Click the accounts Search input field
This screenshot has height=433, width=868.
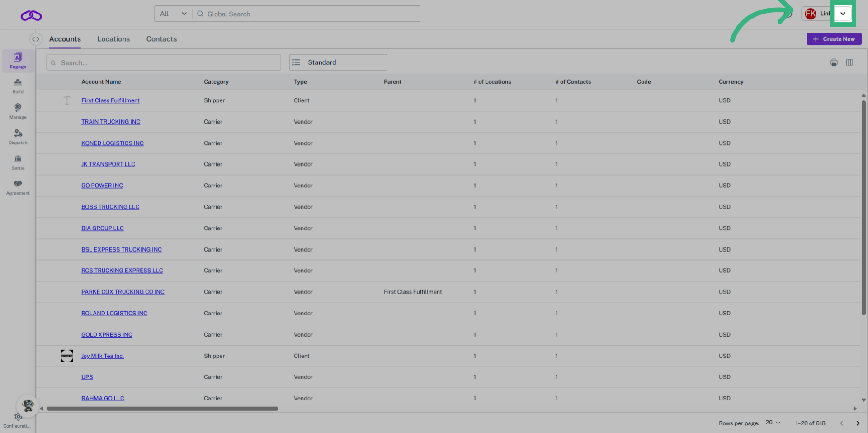[x=164, y=63]
